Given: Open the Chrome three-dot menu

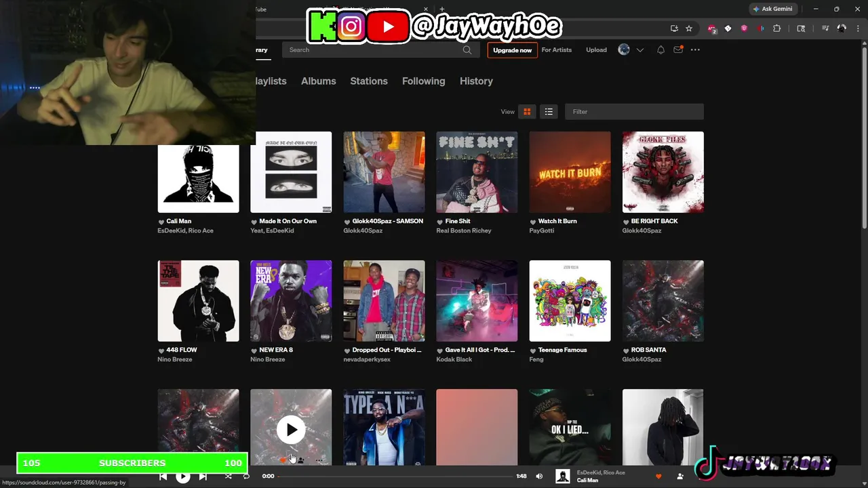Looking at the screenshot, I should 858,28.
